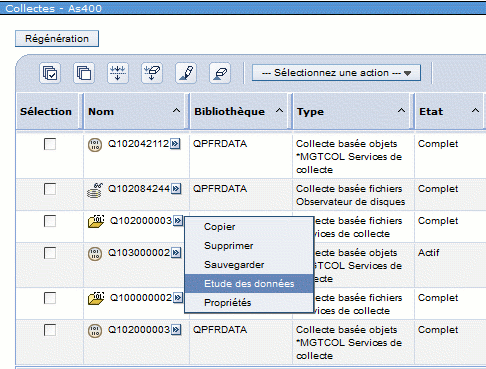Screen dimensions: 486x369
Task: Clear all filters toolbar icon
Action: [x=152, y=73]
